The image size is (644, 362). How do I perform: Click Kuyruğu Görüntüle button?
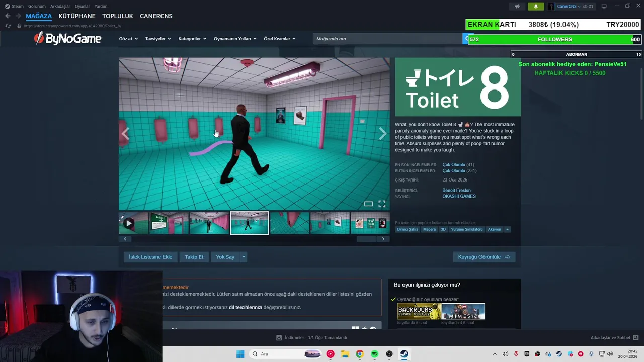click(484, 257)
